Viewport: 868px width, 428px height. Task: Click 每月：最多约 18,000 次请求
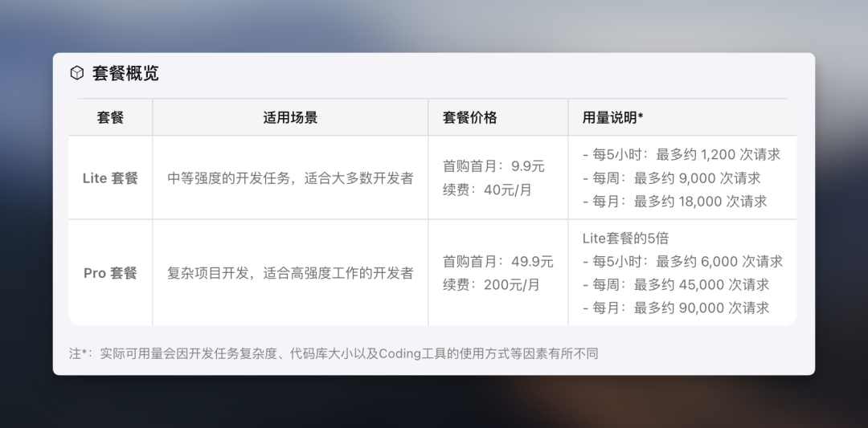675,202
